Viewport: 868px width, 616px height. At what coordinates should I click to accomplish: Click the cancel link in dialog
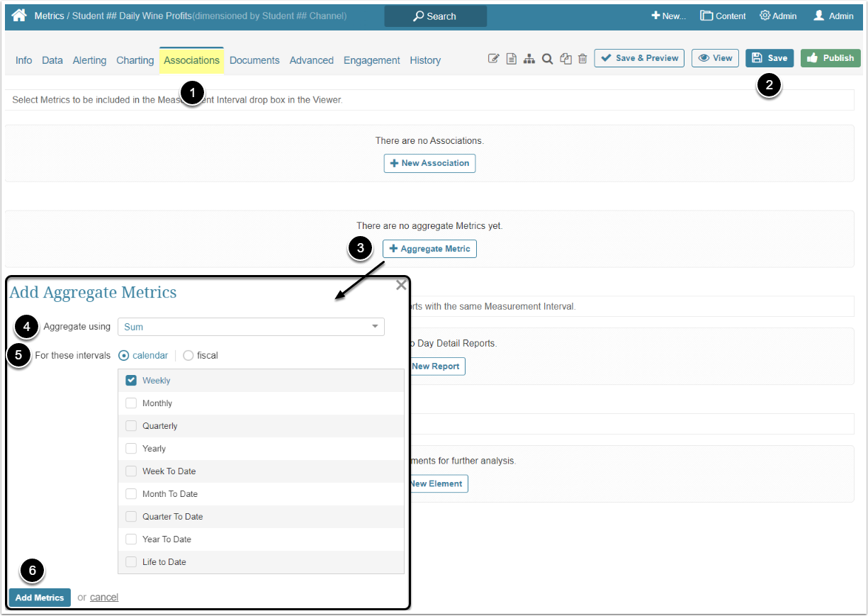[x=104, y=598]
